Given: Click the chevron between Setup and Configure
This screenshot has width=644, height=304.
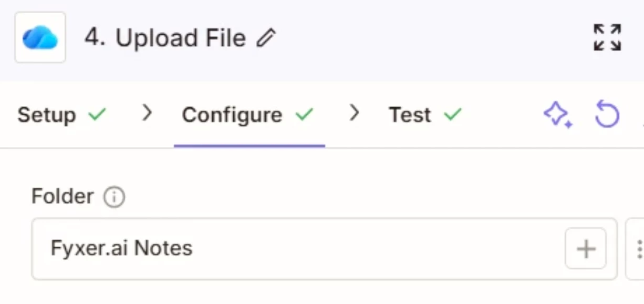Looking at the screenshot, I should pyautogui.click(x=148, y=113).
